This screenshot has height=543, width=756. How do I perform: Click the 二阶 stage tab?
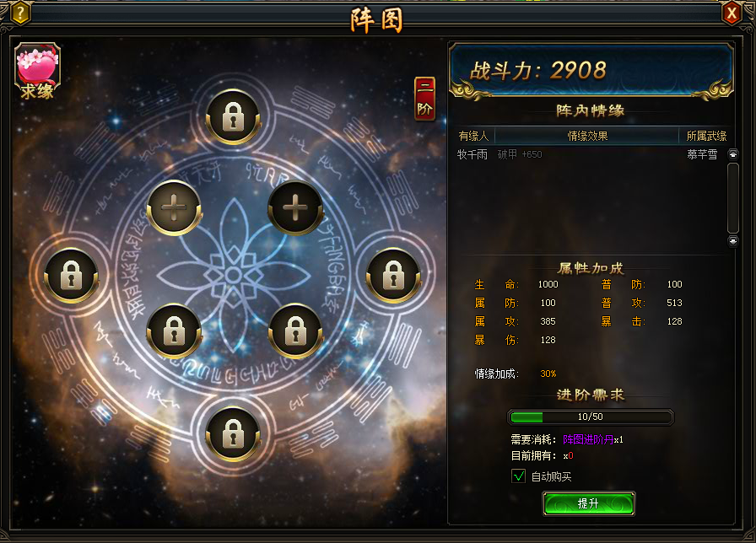pos(424,99)
